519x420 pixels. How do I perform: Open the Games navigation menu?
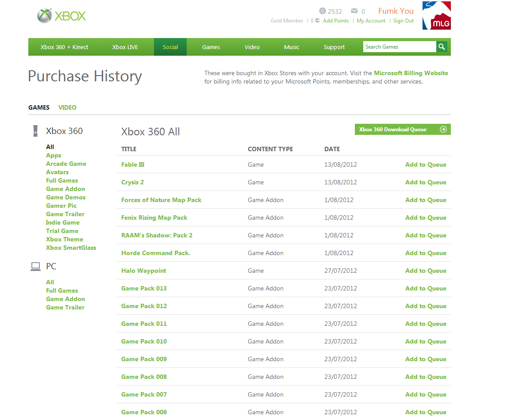pos(211,47)
